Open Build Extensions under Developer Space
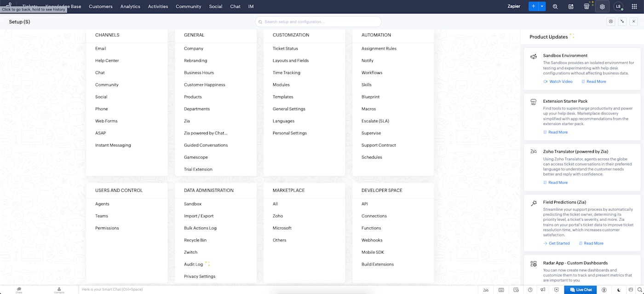This screenshot has height=294, width=644. pos(378,265)
